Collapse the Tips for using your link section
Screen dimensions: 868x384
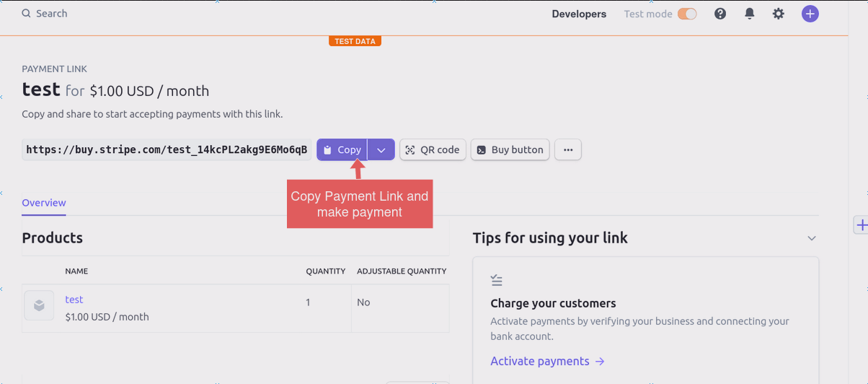tap(812, 238)
